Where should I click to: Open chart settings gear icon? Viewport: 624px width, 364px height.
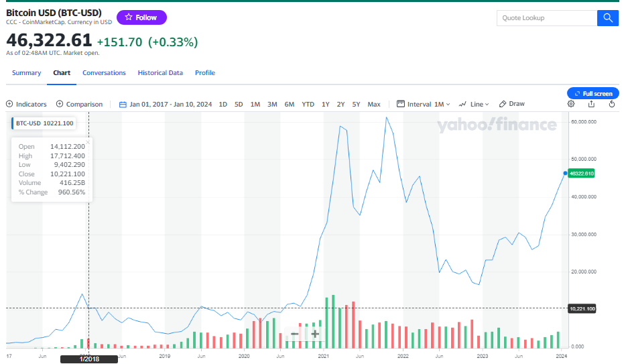pos(571,104)
